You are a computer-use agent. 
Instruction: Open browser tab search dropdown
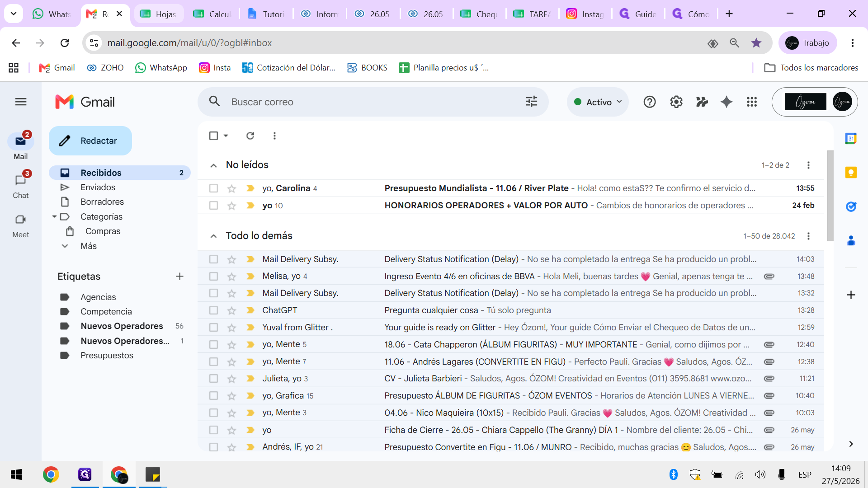(x=14, y=14)
